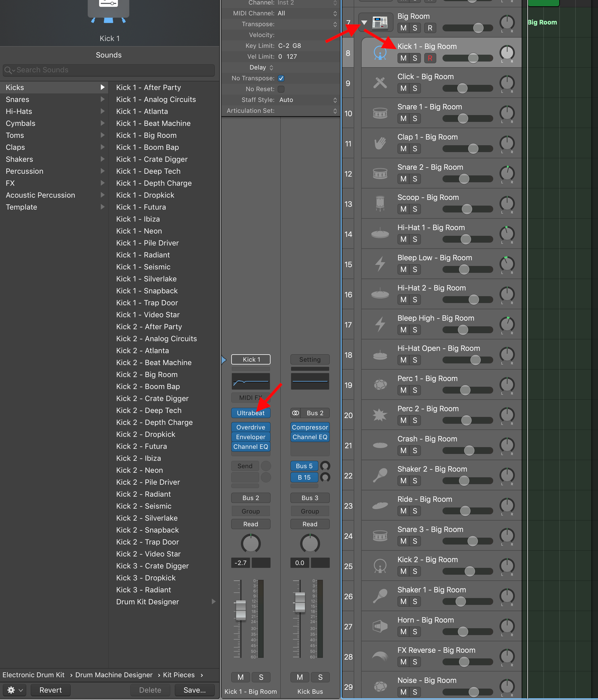Viewport: 598px width, 700px height.
Task: Click the shaker icon on Shaker 1 track
Action: tap(380, 595)
